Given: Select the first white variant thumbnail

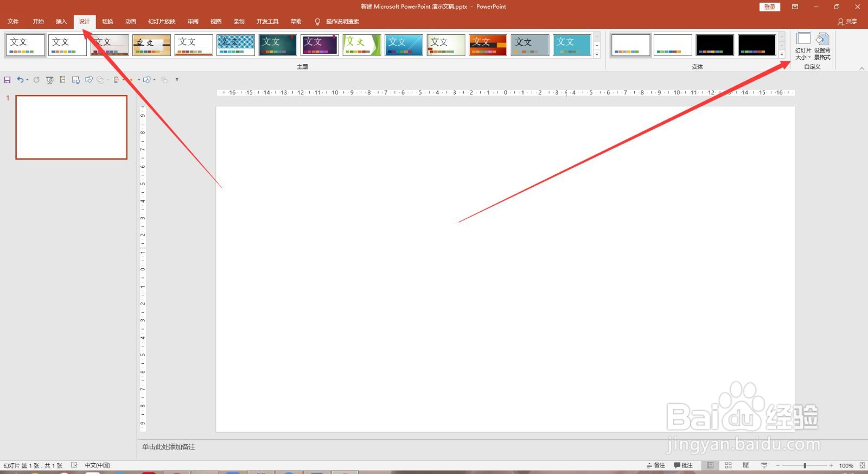Looking at the screenshot, I should pos(630,45).
